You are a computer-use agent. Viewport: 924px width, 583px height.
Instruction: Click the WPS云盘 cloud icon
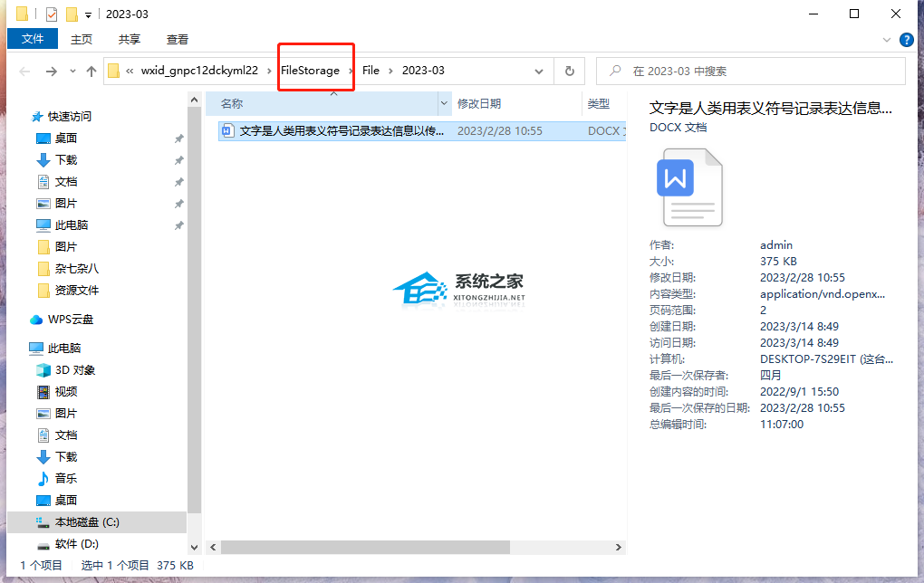36,320
